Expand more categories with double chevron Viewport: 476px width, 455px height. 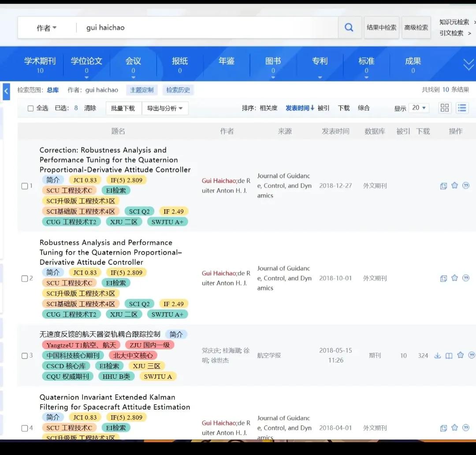[x=468, y=65]
